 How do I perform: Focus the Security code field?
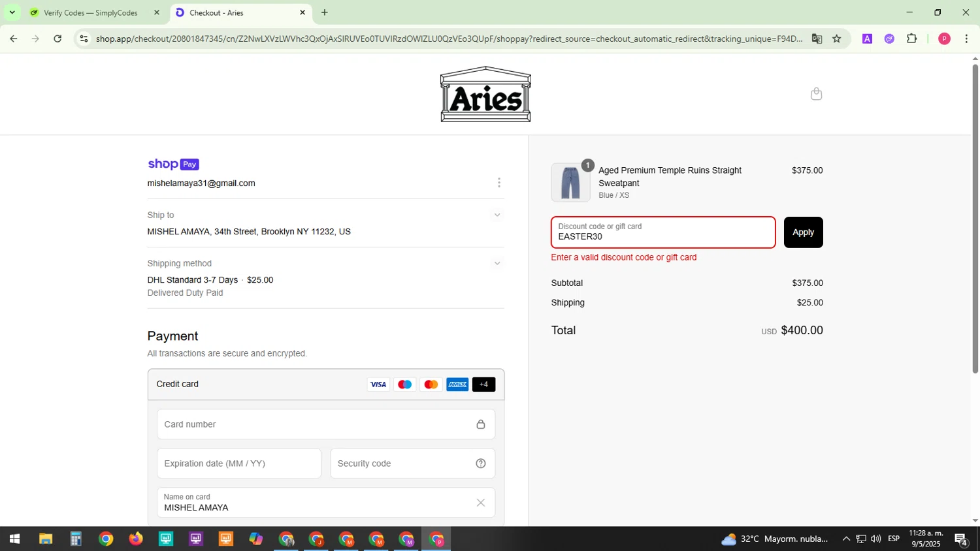(x=413, y=464)
